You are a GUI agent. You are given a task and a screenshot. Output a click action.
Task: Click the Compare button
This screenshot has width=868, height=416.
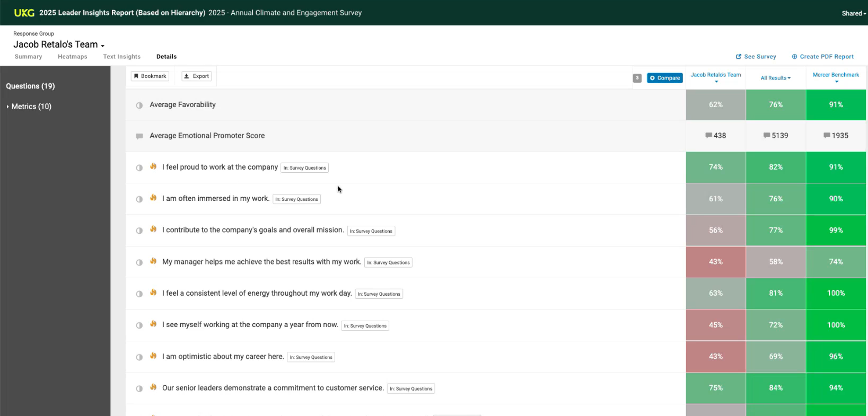point(664,78)
